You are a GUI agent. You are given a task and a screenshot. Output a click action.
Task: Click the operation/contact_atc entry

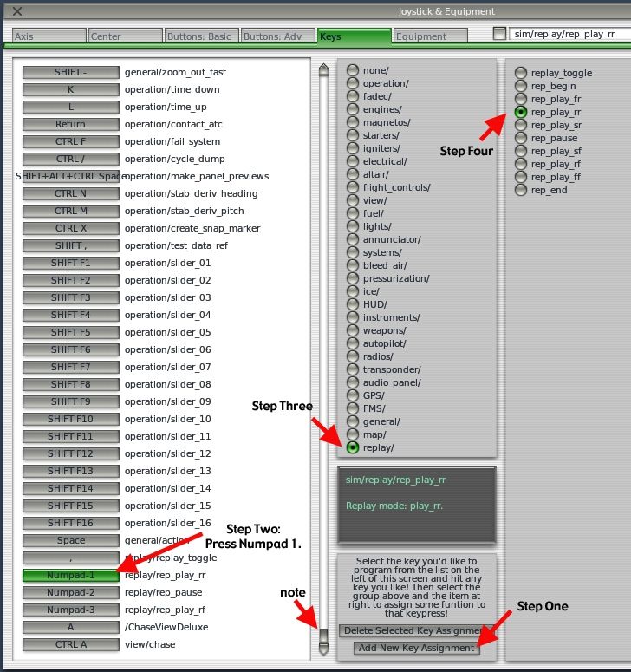173,124
